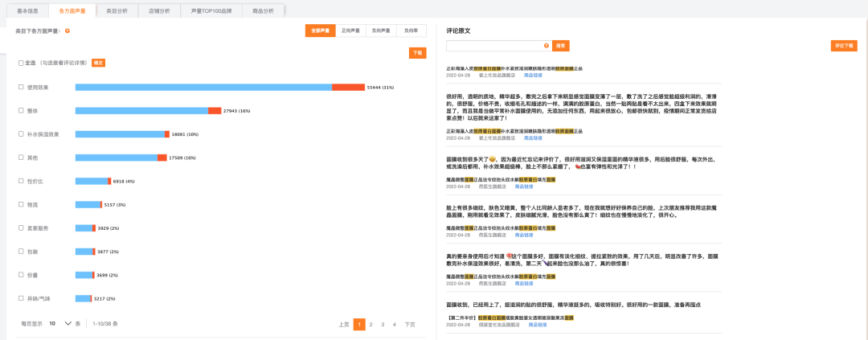Select page 1 in pagination
This screenshot has width=868, height=340.
[359, 325]
